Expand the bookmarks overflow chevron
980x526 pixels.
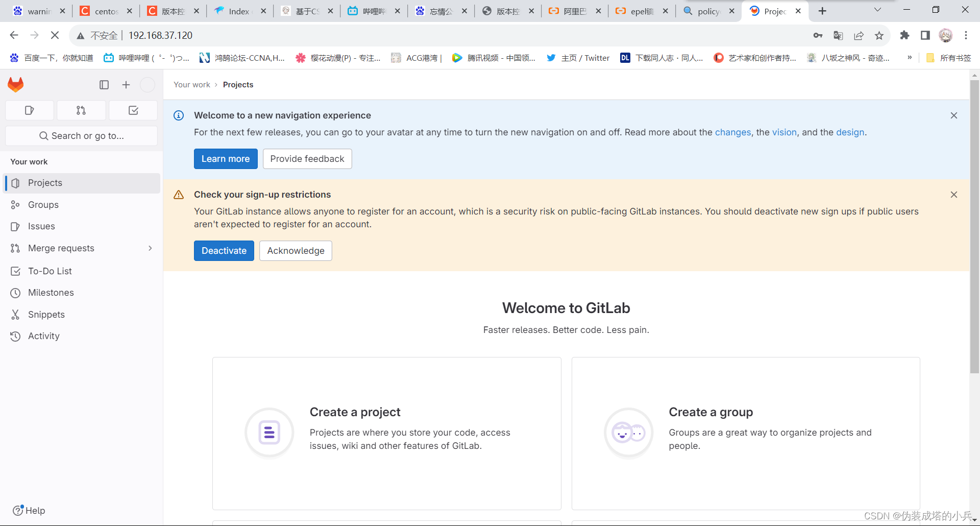pyautogui.click(x=910, y=58)
